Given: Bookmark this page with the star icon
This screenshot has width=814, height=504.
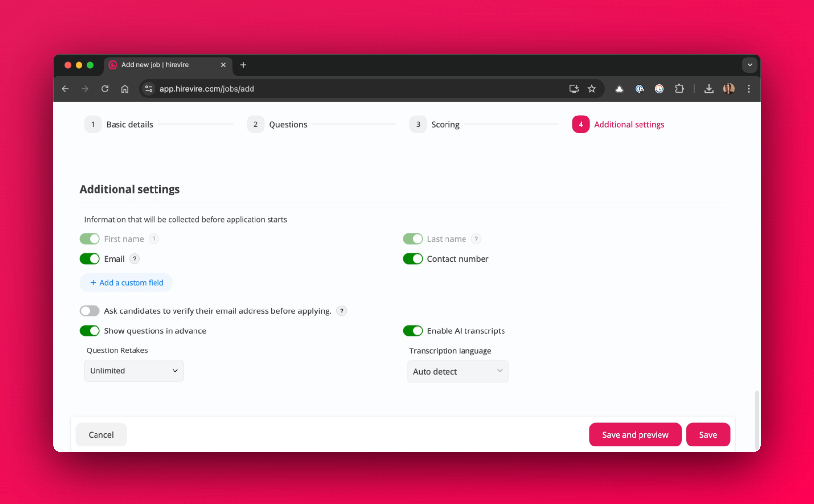Looking at the screenshot, I should coord(592,89).
